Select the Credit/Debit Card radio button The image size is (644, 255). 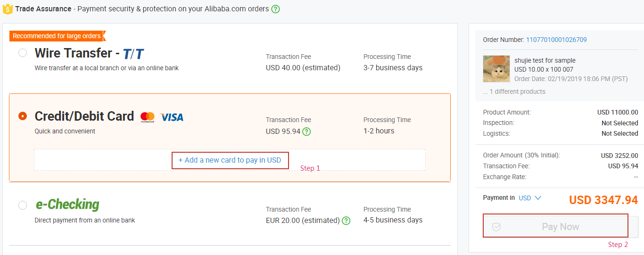pos(23,116)
